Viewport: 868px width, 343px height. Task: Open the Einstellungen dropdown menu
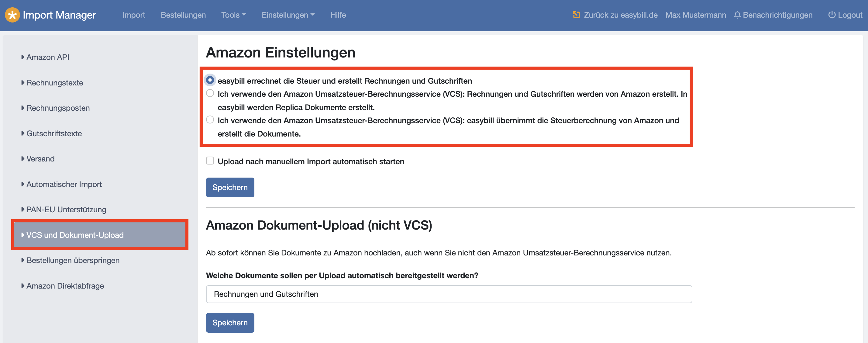pos(288,15)
